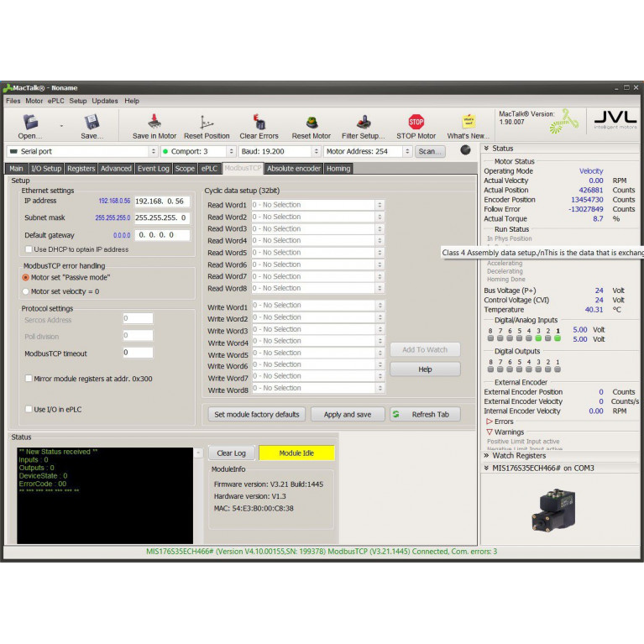The width and height of the screenshot is (644, 644).
Task: Click the Open dropdown arrow beside Open
Action: tap(61, 126)
